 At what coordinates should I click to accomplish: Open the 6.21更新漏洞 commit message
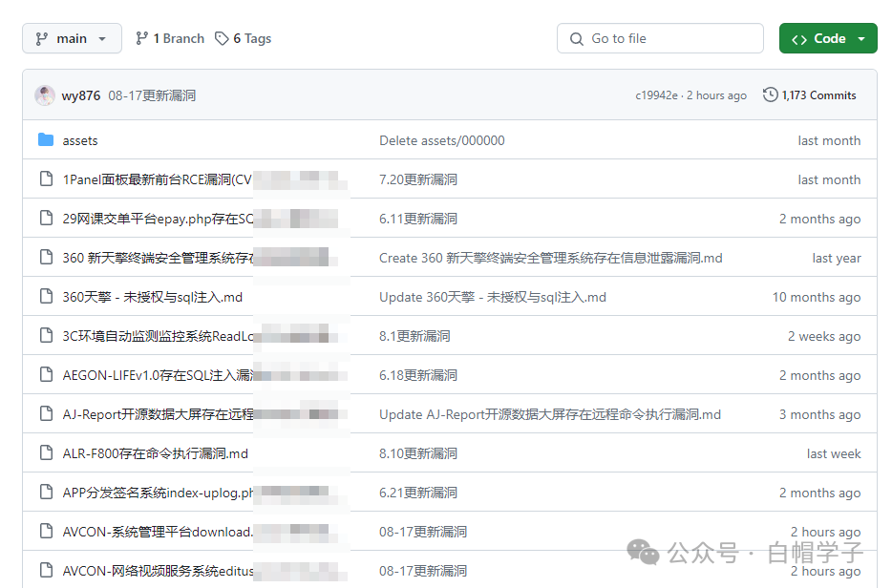pos(418,493)
